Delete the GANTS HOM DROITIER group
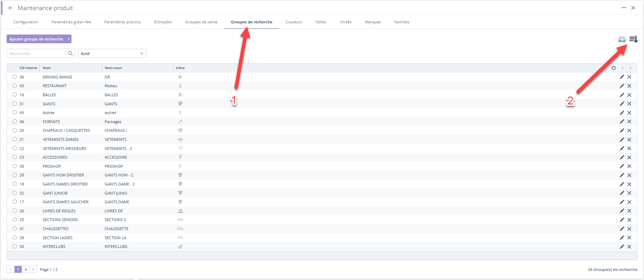The height and width of the screenshot is (280, 644). tap(629, 175)
